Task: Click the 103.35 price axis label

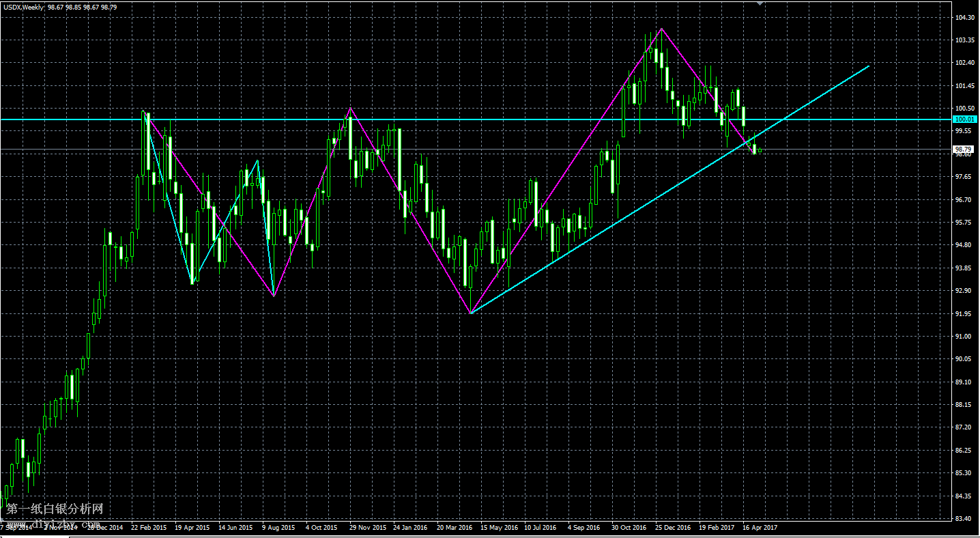Action: pos(964,40)
